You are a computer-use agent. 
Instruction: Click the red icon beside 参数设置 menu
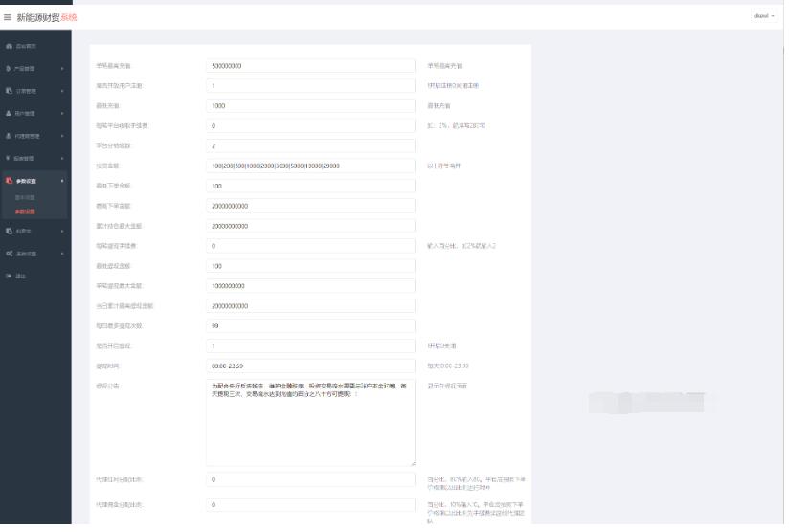9,182
